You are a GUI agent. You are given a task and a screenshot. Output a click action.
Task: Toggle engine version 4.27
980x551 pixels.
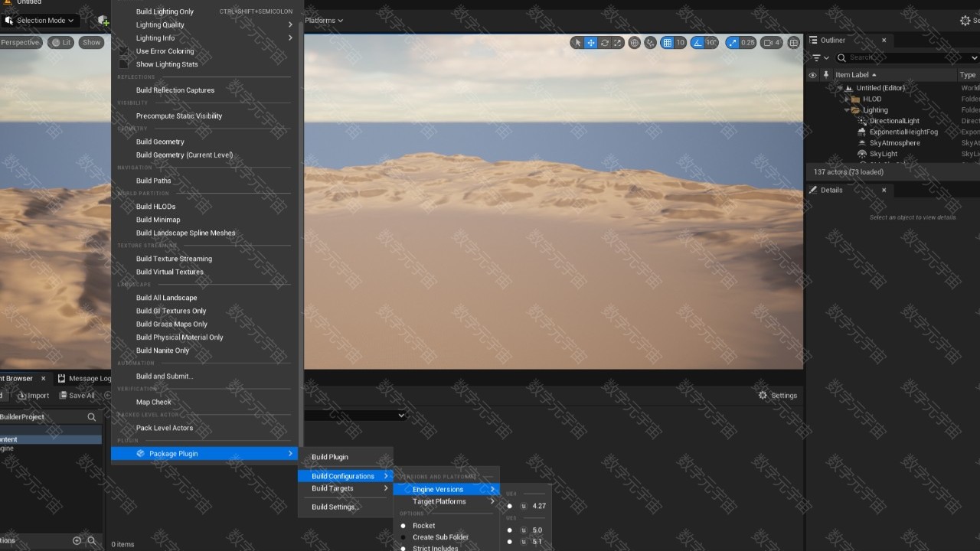pos(527,506)
